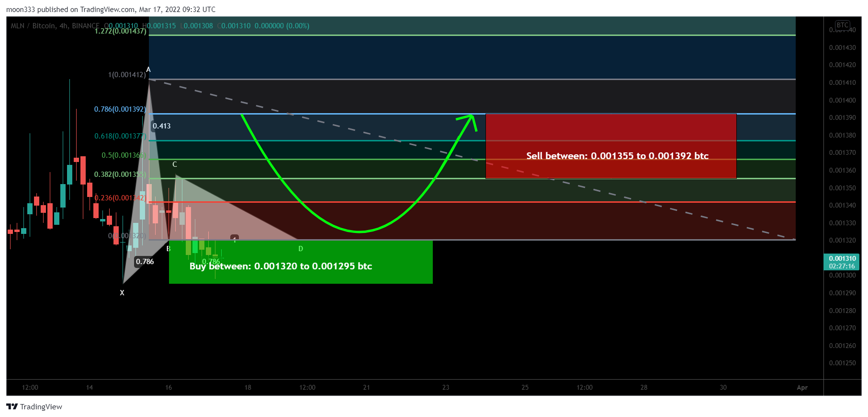The height and width of the screenshot is (417, 868).
Task: Click the 0.001400 price axis tick
Action: 843,101
